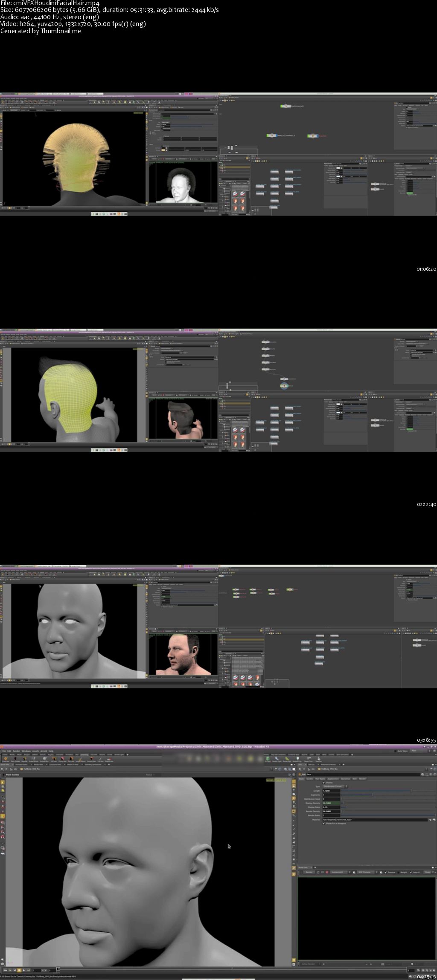The height and width of the screenshot is (980, 437).
Task: Switch to the Dynamics parameter tab
Action: point(346,779)
